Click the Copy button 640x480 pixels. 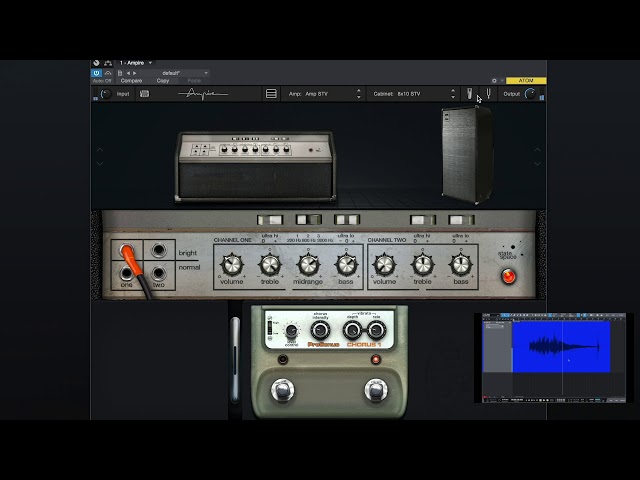(x=162, y=81)
